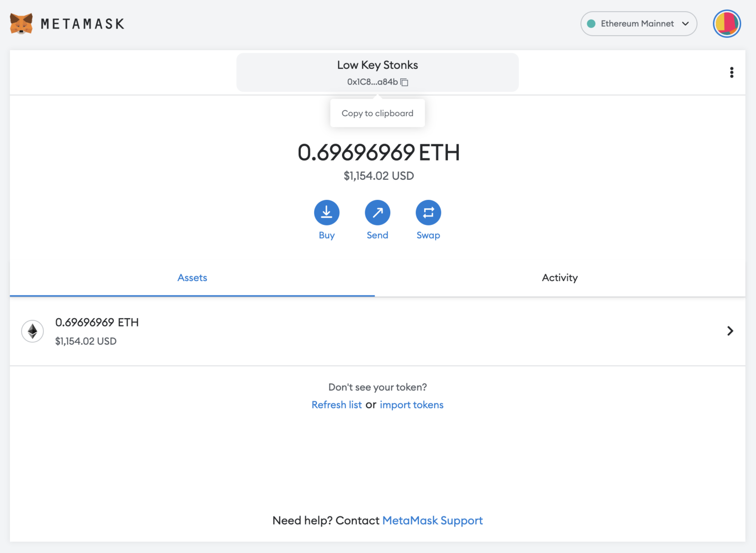Contact MetaMask Support
Image resolution: width=756 pixels, height=553 pixels.
pos(432,520)
